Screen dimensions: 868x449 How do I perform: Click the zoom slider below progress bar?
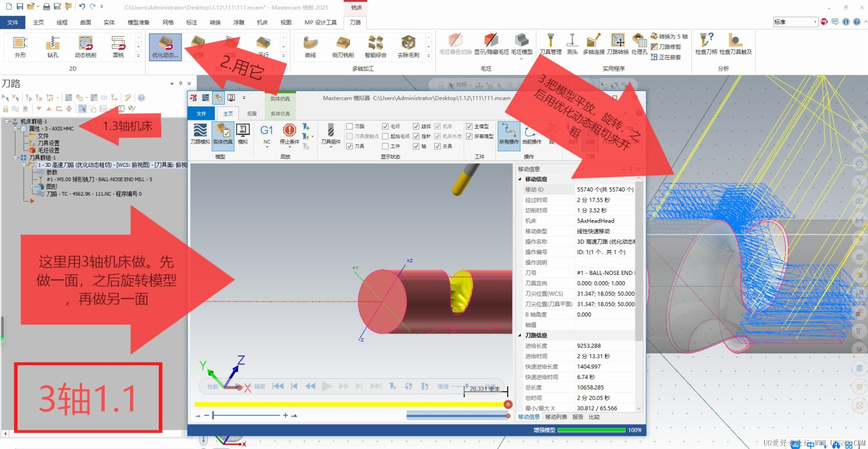[247, 415]
